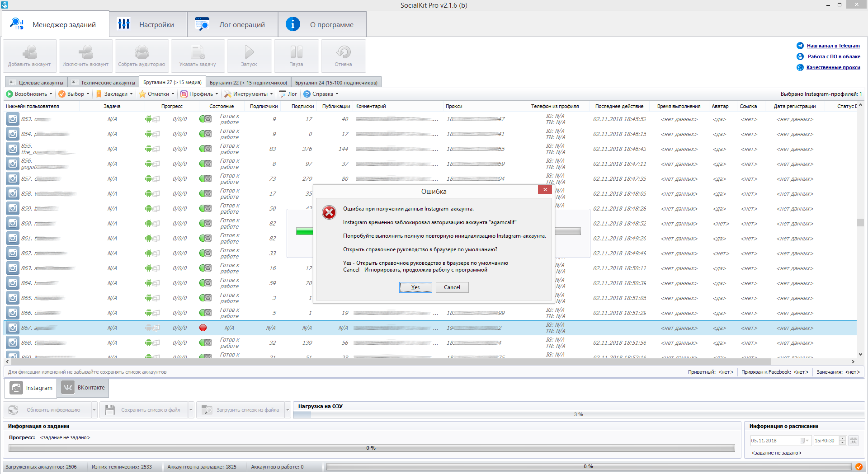
Task: Open the Инструменты dropdown menu
Action: coord(249,94)
